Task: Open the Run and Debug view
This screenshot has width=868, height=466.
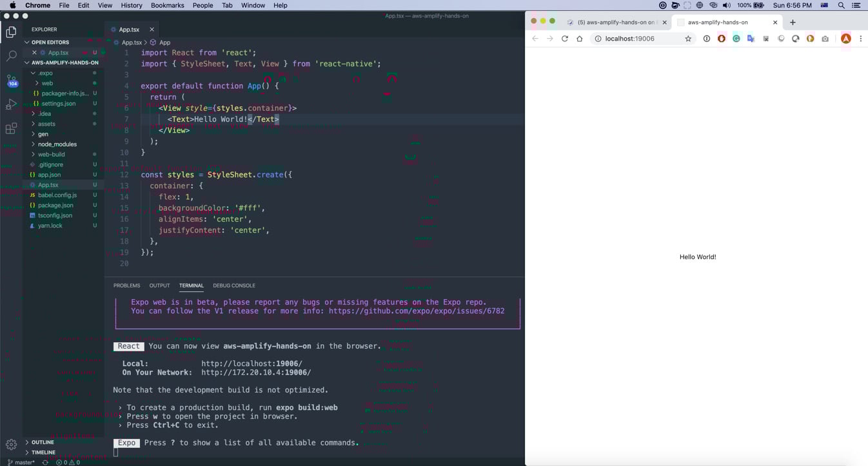Action: tap(11, 104)
